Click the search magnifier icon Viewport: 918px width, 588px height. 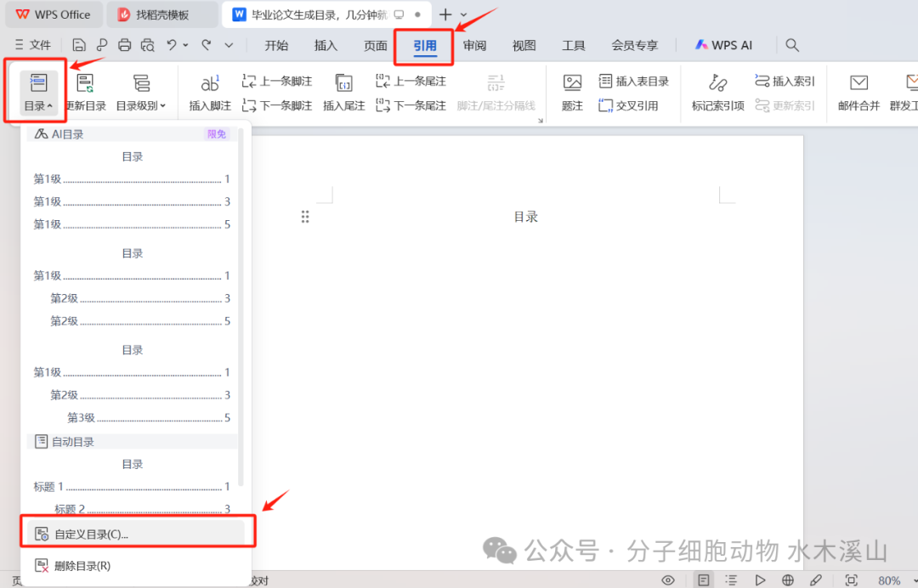(792, 45)
